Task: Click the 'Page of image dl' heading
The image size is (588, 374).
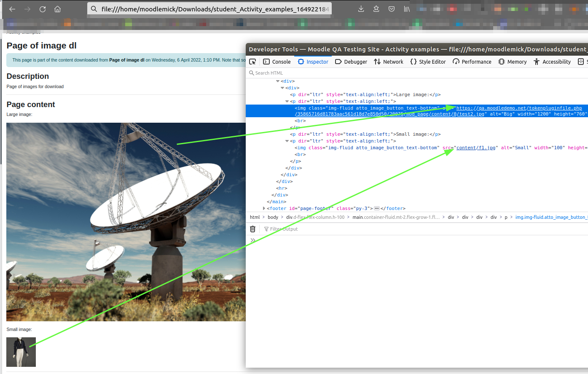Action: (x=42, y=46)
